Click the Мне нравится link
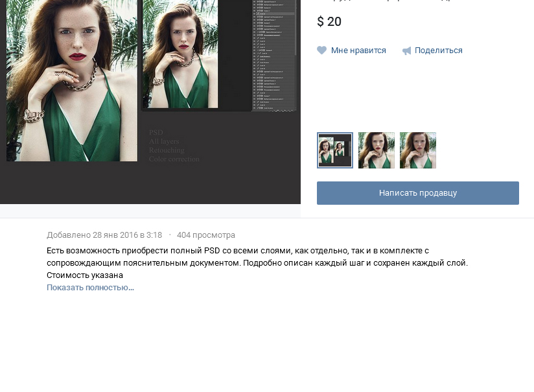The image size is (534, 392). (358, 51)
